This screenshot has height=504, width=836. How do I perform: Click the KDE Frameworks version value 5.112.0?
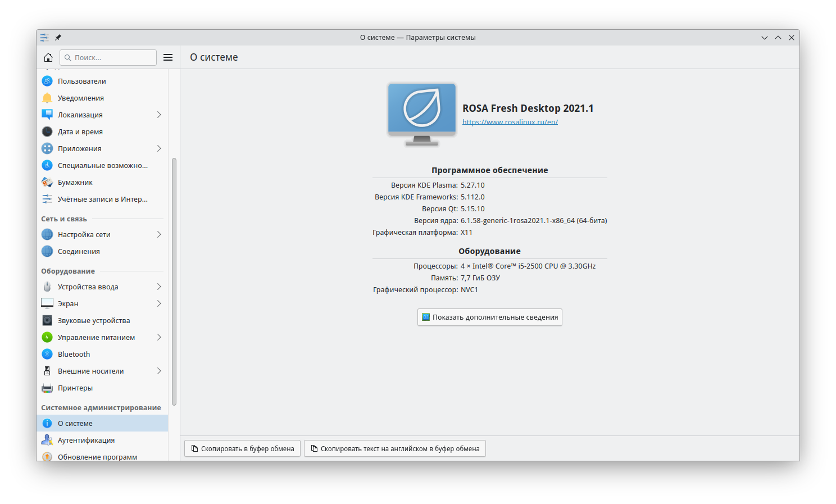pyautogui.click(x=472, y=197)
